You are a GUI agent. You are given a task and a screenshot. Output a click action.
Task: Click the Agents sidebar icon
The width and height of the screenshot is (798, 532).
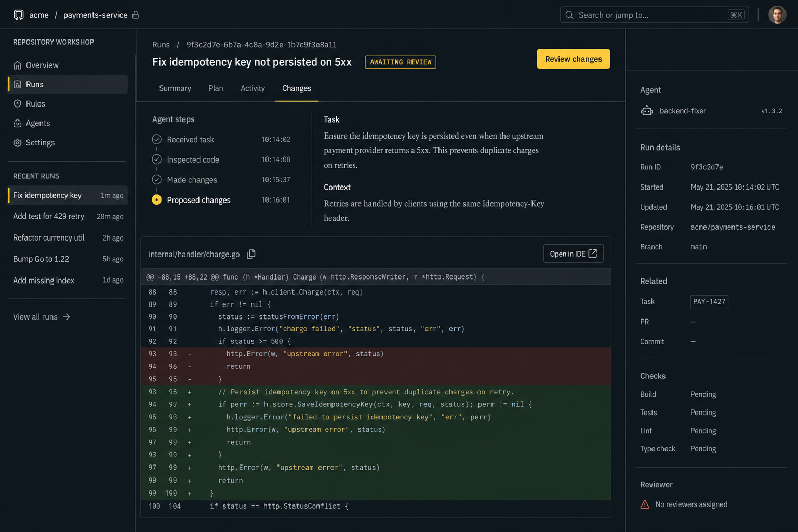click(x=18, y=123)
